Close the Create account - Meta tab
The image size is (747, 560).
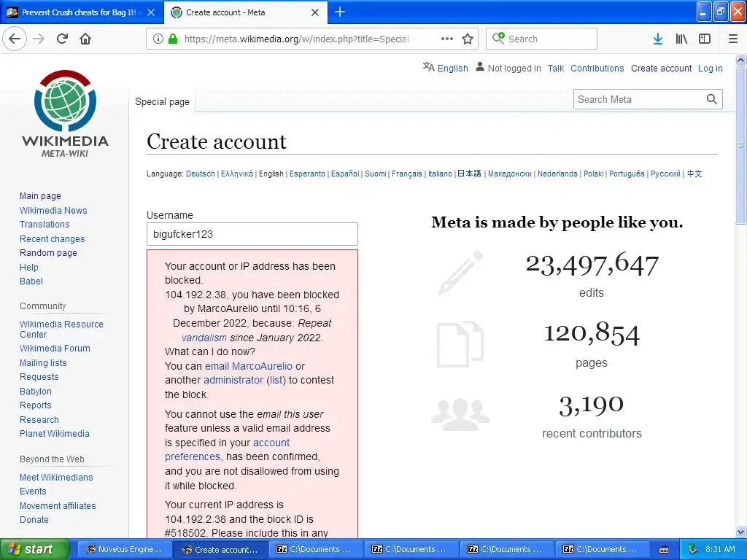(315, 12)
